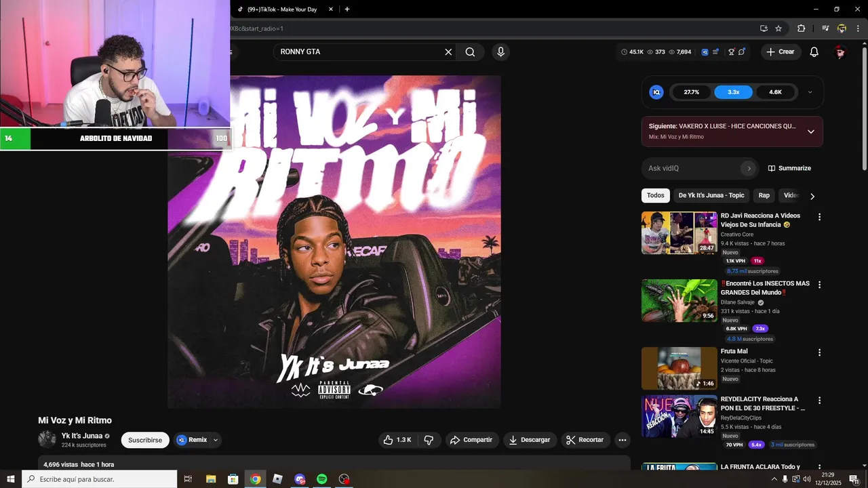
Task: Open Chrome media controls icon
Action: click(825, 28)
